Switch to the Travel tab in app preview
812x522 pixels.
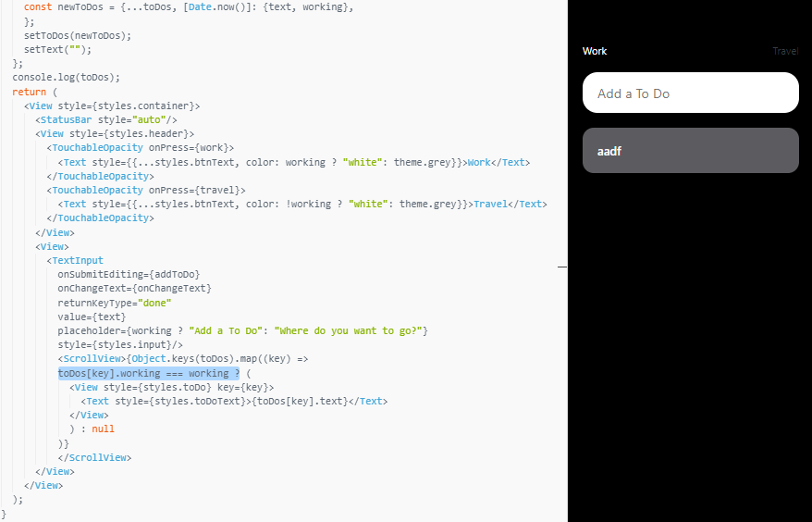click(x=785, y=51)
